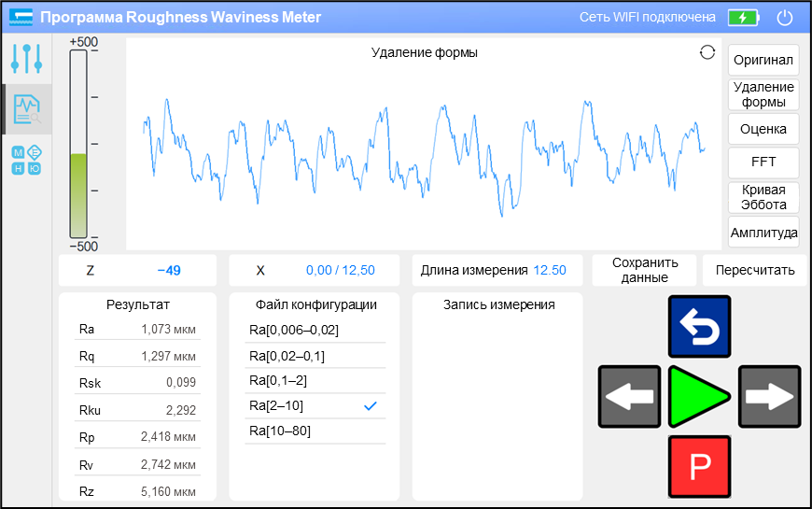This screenshot has height=509, width=812.
Task: Open the settings sliders sidebar icon
Action: [26, 59]
